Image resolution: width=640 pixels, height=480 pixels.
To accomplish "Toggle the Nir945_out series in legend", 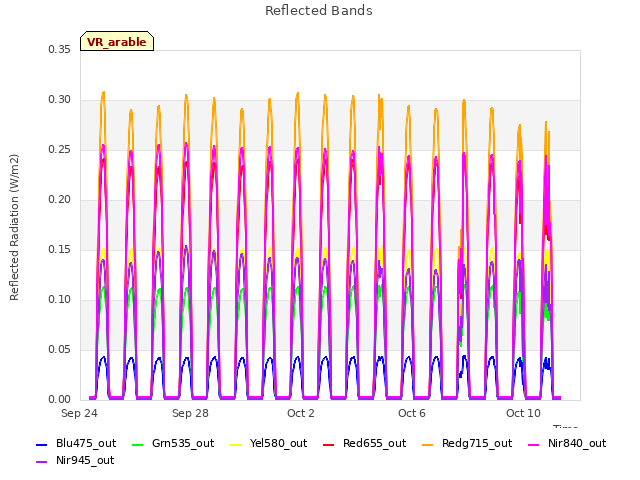I will click(x=75, y=460).
